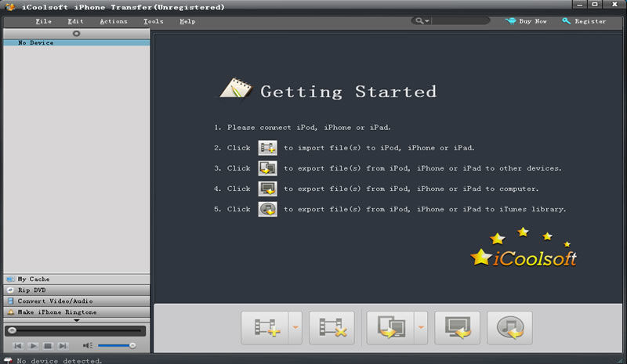Open the Tools menu

154,21
